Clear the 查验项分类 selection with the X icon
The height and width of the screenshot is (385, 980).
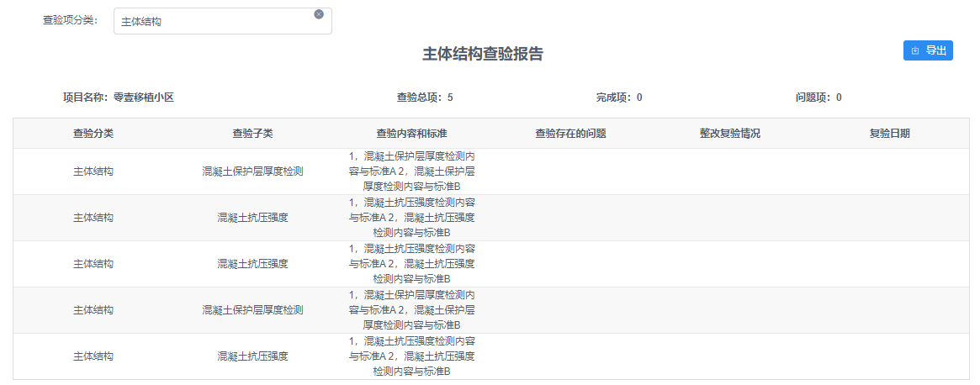[319, 14]
